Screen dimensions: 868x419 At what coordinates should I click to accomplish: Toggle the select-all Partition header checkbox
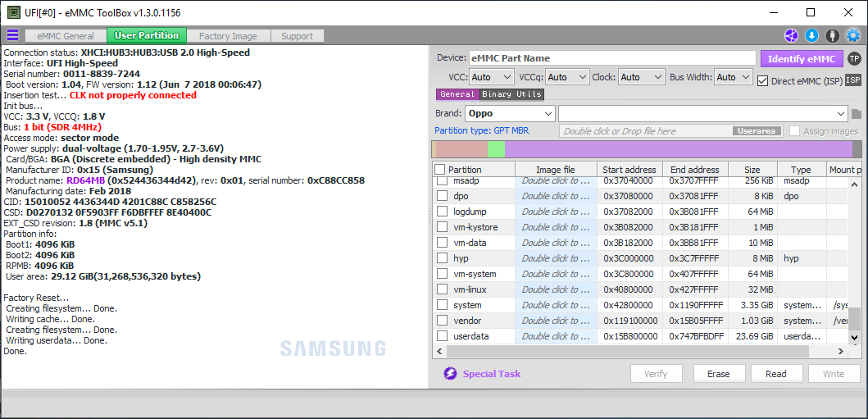tap(439, 170)
